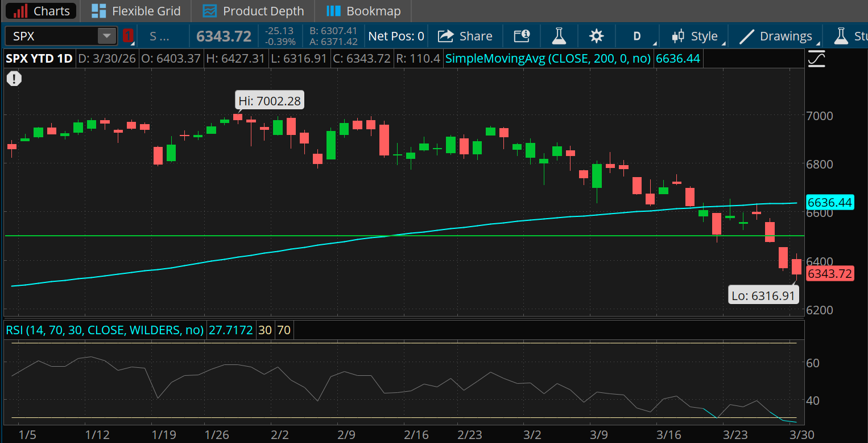Open the Drawings dropdown
868x443 pixels.
click(x=783, y=36)
